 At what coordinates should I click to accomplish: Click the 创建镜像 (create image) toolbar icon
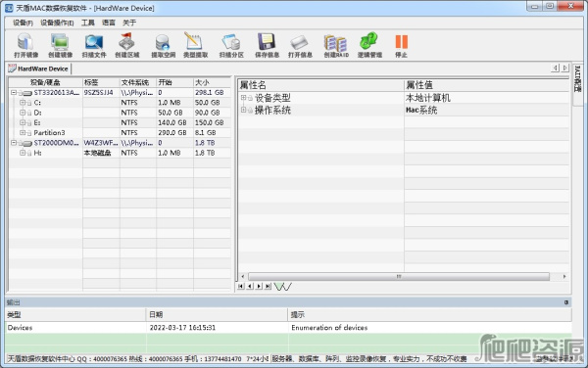pyautogui.click(x=60, y=41)
